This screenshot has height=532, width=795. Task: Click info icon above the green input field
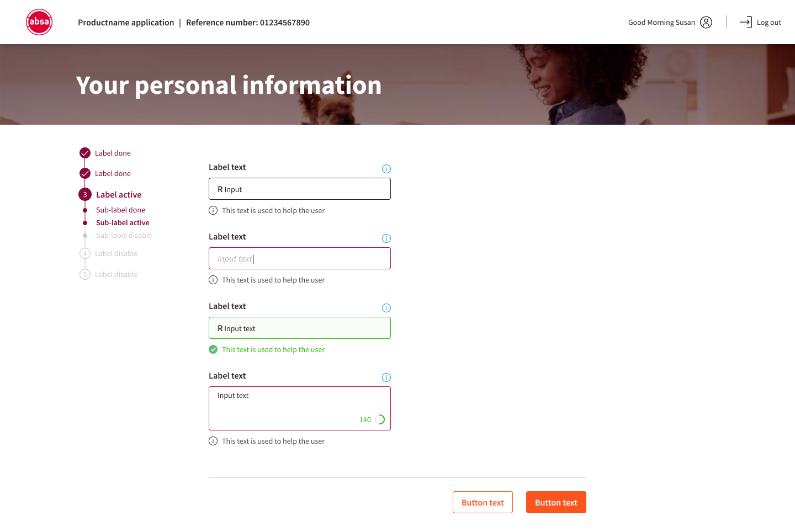point(386,308)
